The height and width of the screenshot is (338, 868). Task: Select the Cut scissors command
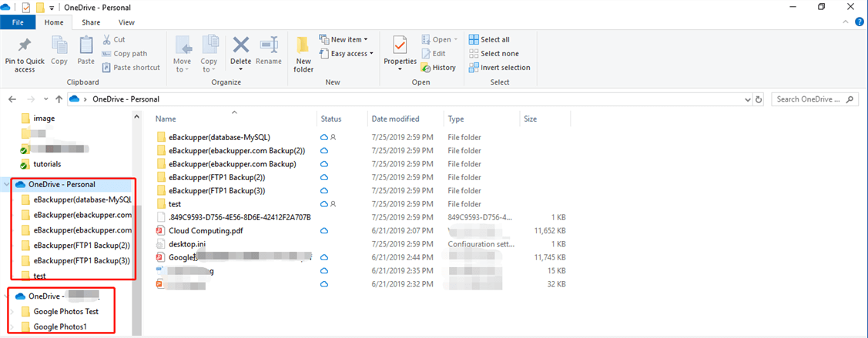click(114, 40)
